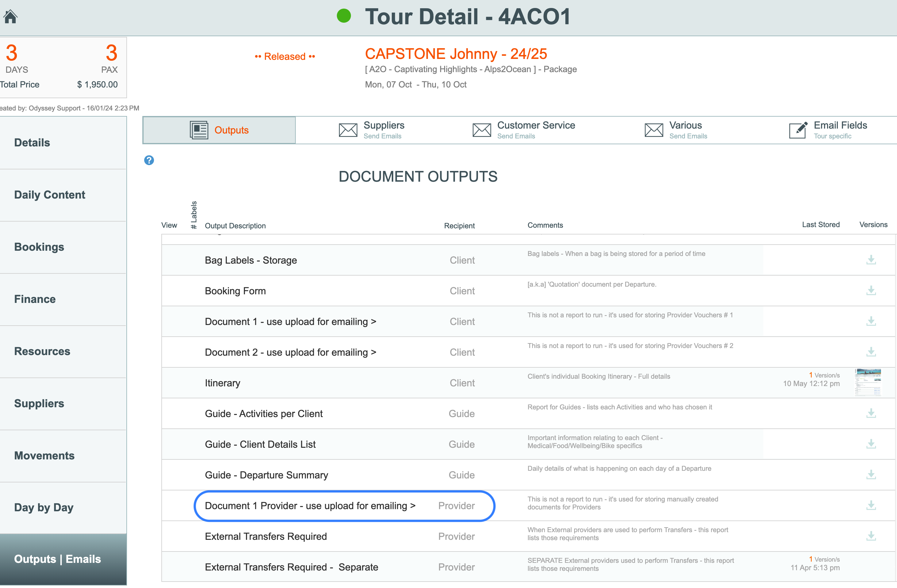Screen dimensions: 897x588
Task: Click download icon for Bag Labels - Storage
Action: coord(871,260)
